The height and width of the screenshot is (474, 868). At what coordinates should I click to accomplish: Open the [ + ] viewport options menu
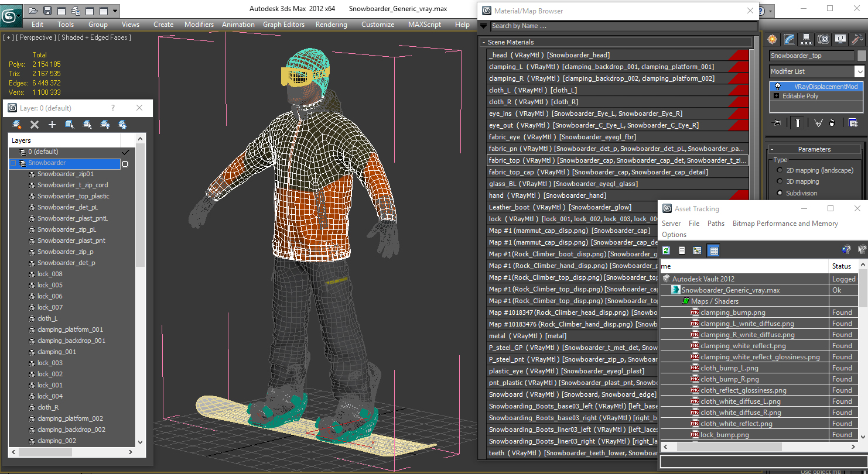click(8, 37)
